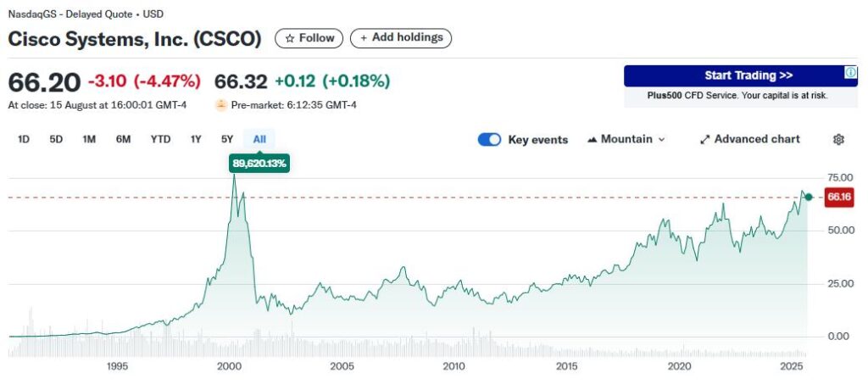Click the AdChoices info icon on ad
The width and height of the screenshot is (868, 390).
851,73
